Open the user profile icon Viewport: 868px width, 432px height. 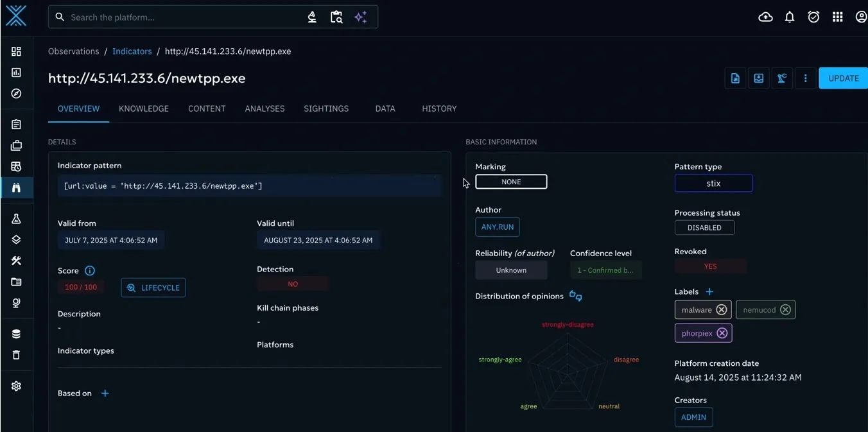(862, 17)
